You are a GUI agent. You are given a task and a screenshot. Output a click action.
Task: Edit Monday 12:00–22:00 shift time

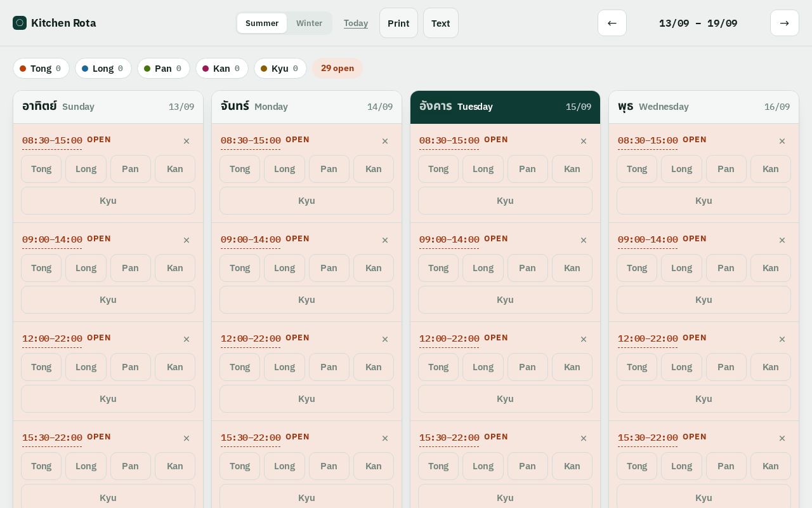pos(251,339)
